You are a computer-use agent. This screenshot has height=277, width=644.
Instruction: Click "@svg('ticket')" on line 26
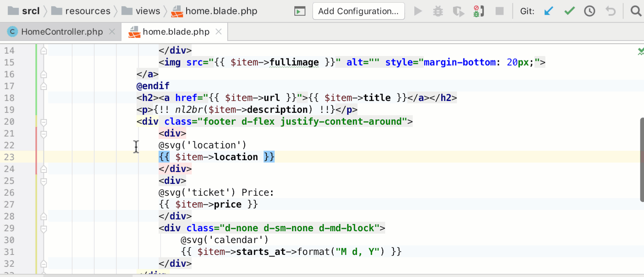tap(197, 193)
